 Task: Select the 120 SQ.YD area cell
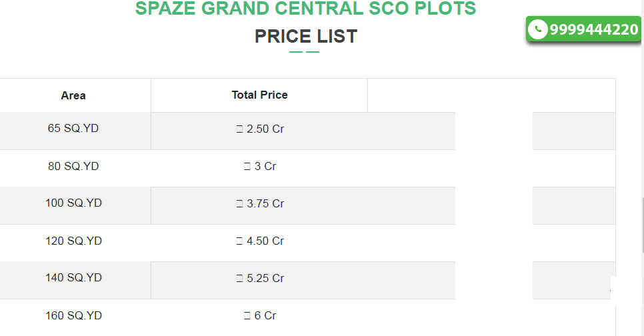73,241
